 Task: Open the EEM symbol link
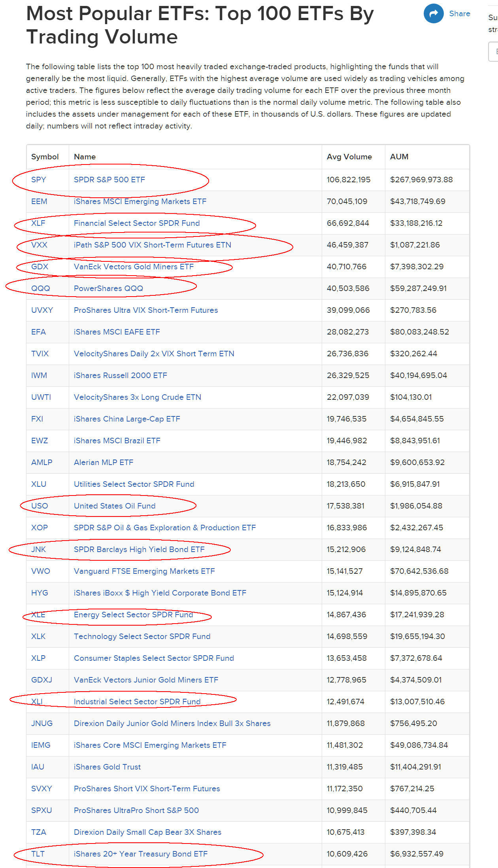click(x=39, y=201)
